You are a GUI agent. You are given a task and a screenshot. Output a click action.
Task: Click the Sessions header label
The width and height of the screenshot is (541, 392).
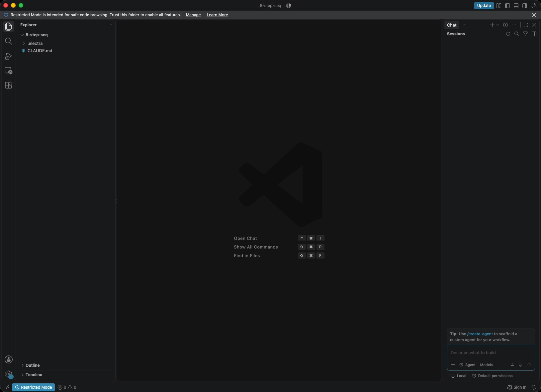click(x=456, y=34)
